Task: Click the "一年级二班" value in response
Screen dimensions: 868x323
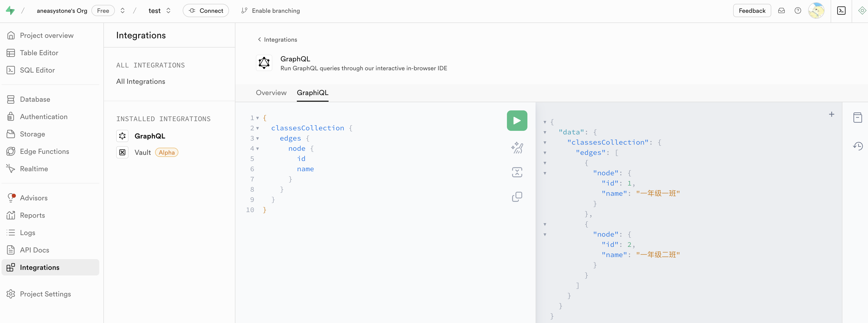Action: 658,254
